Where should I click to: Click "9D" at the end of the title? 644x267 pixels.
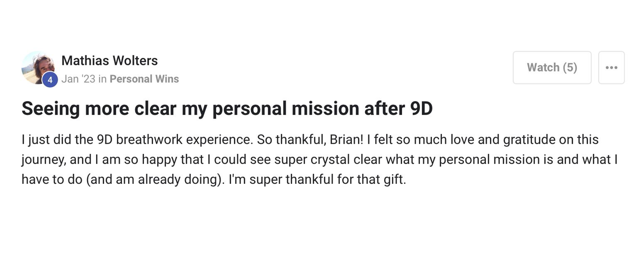(421, 108)
